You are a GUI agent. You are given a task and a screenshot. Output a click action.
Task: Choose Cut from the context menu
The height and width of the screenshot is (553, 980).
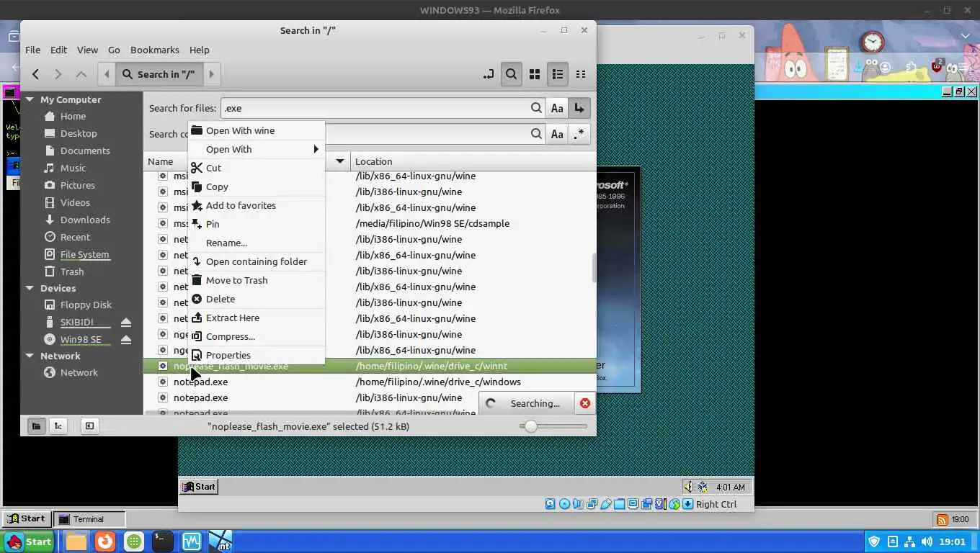coord(257,168)
